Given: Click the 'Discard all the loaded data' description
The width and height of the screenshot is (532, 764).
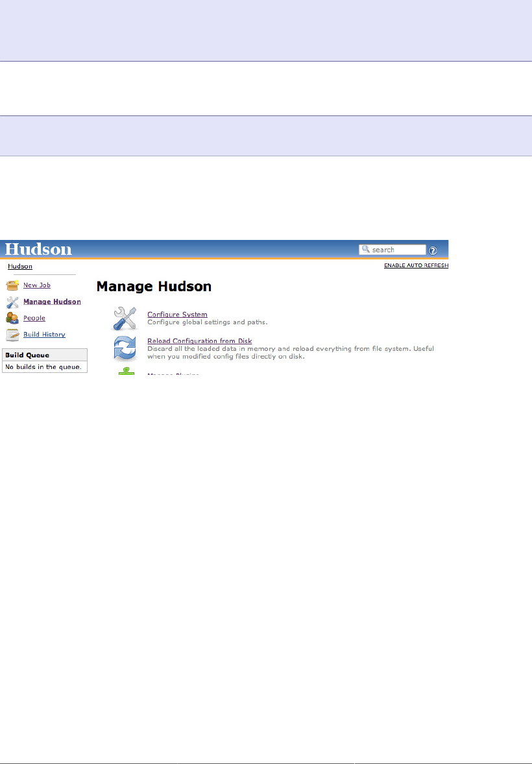Looking at the screenshot, I should coord(291,353).
